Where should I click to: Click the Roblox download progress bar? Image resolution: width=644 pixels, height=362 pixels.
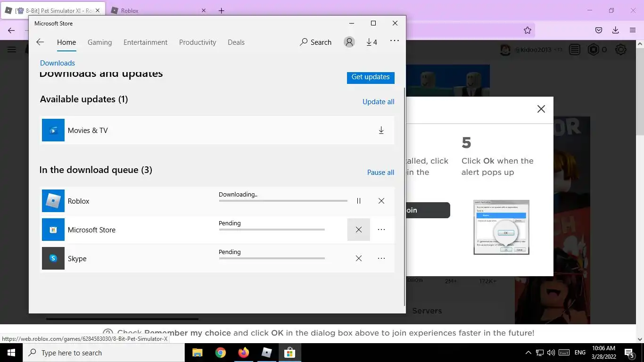point(283,201)
